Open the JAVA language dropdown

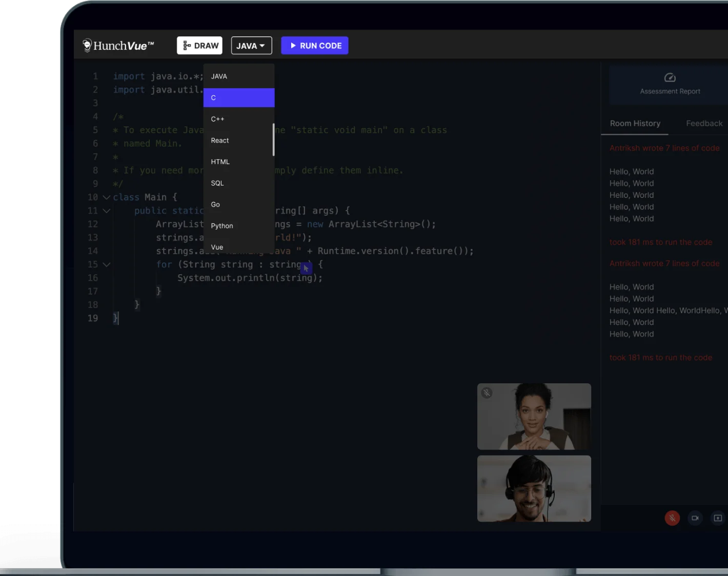coord(251,46)
